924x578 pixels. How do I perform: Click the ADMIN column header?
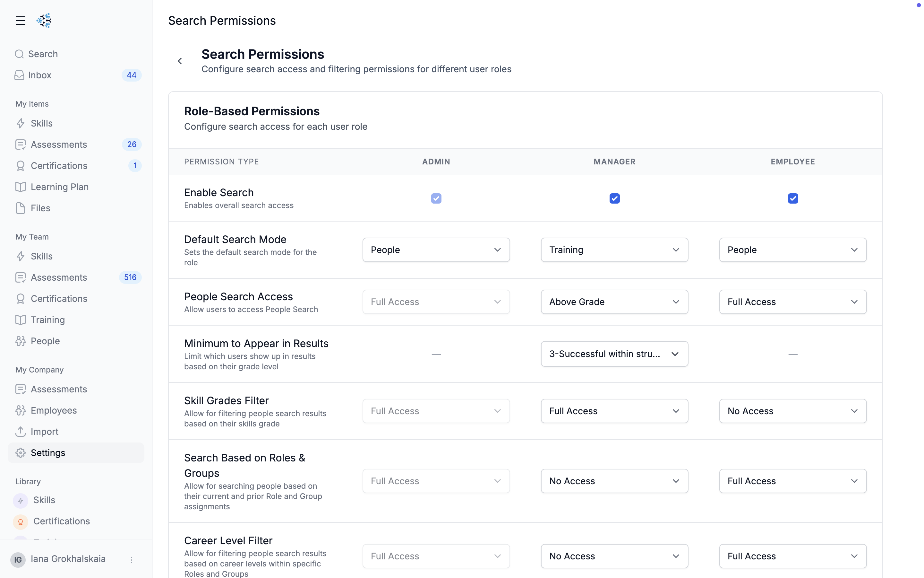tap(436, 162)
